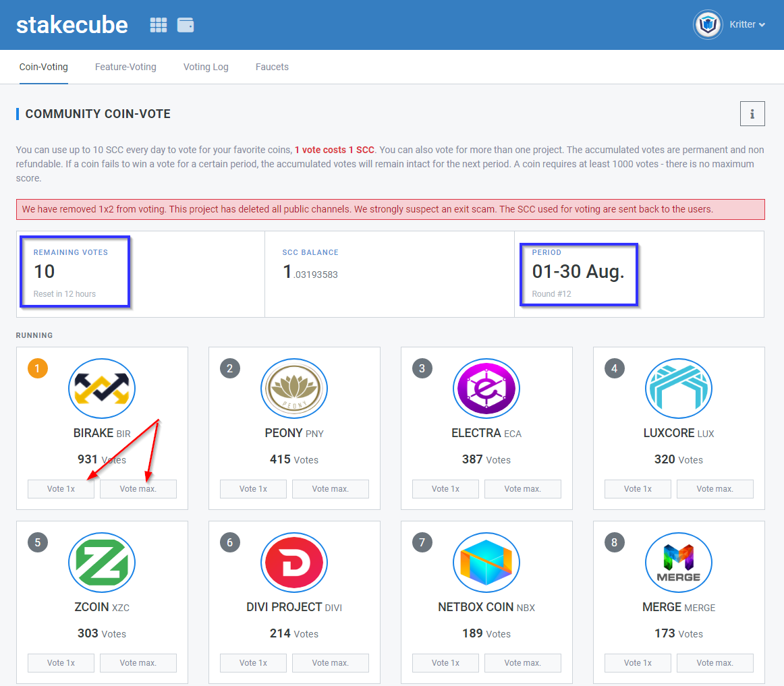Click the BIRAKE BIR coin name

(102, 433)
